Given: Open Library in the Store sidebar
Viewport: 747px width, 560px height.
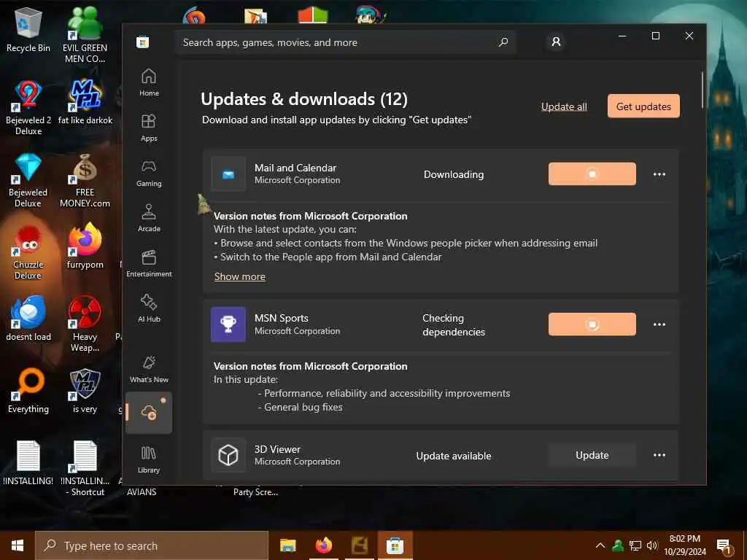Looking at the screenshot, I should pos(149,459).
